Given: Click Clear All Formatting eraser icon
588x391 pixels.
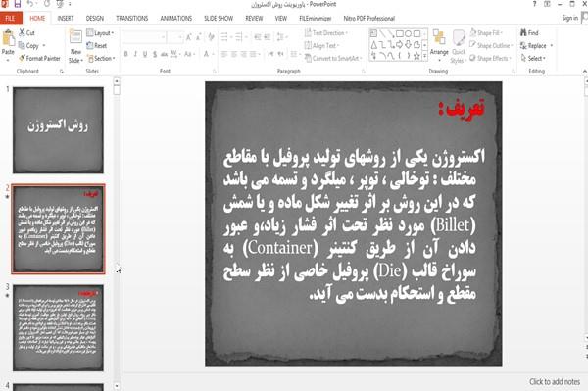Looking at the screenshot, I should point(211,37).
